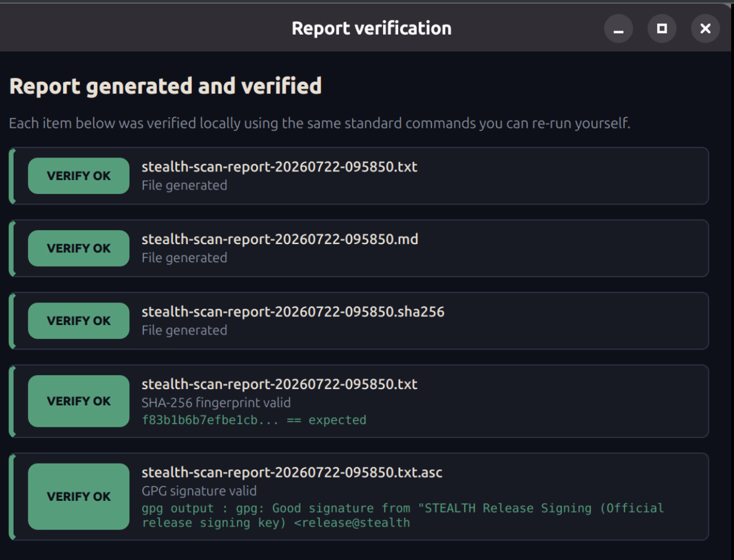This screenshot has height=560, width=734.
Task: Select file name stealth-scan-report-20260722-095850.sha256
Action: point(293,312)
